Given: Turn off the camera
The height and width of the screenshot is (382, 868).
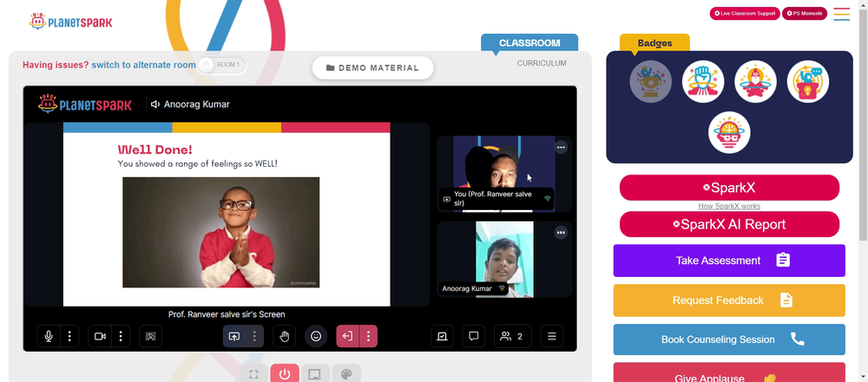Looking at the screenshot, I should (x=100, y=336).
